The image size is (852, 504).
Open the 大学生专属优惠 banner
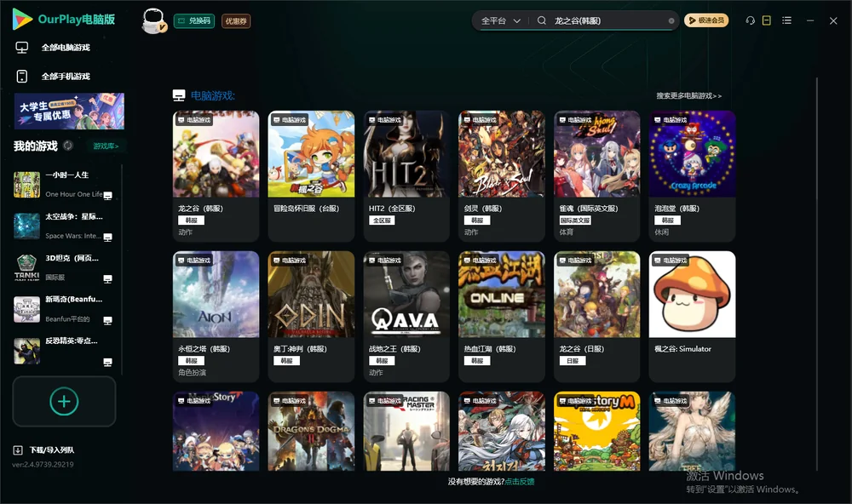click(x=69, y=112)
